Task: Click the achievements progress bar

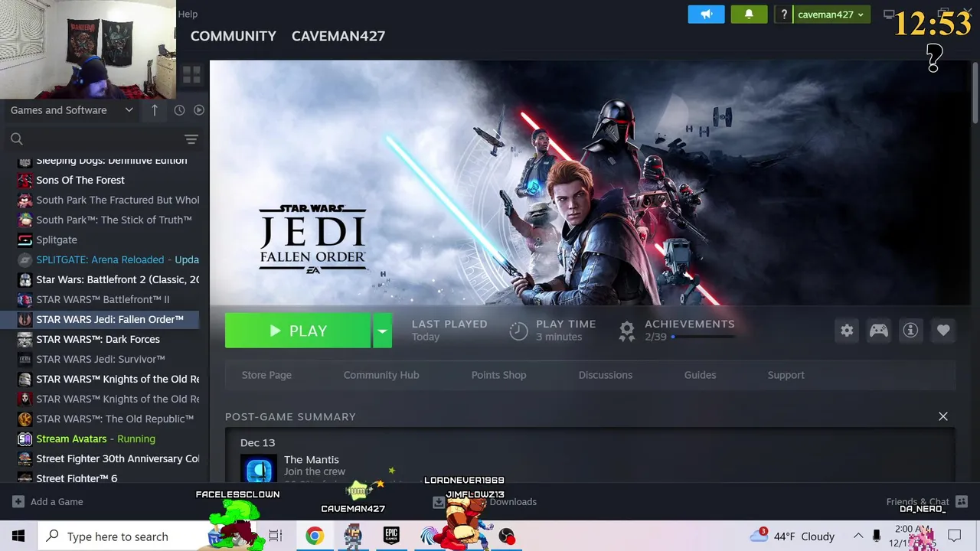Action: (703, 337)
